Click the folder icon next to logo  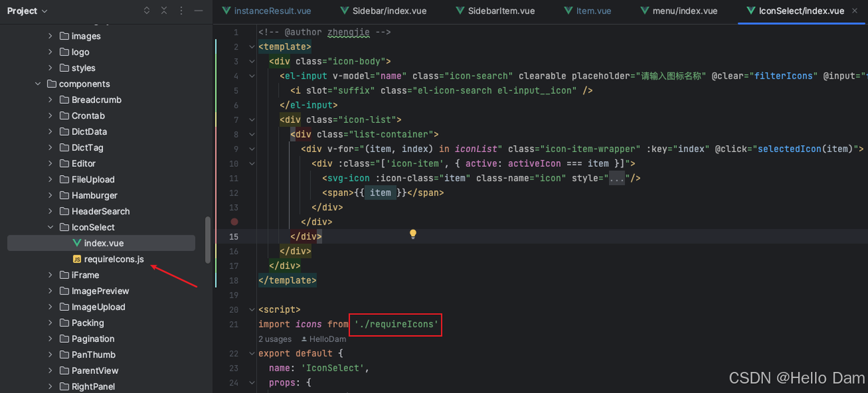pos(64,52)
